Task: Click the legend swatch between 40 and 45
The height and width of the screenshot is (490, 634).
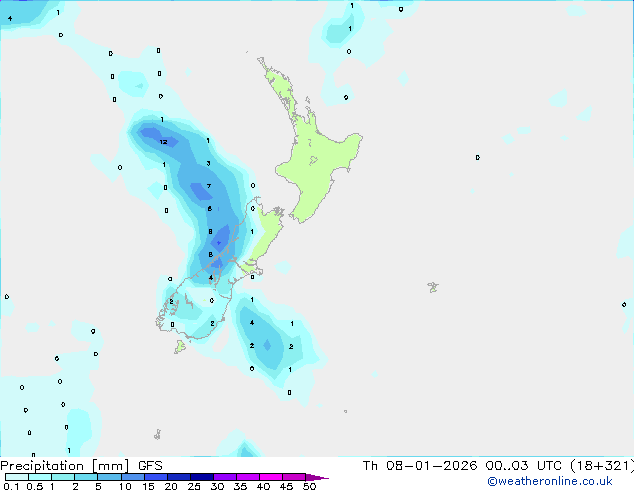Action: click(271, 477)
